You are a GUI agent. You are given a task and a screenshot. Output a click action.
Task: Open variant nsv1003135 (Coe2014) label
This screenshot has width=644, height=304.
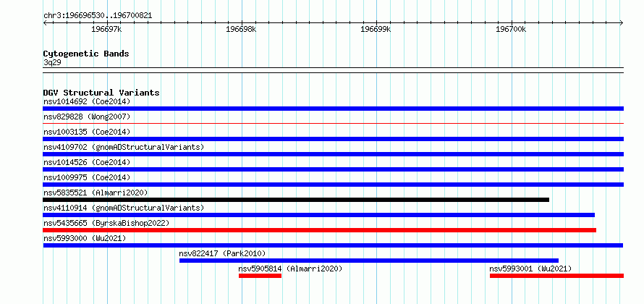click(87, 132)
